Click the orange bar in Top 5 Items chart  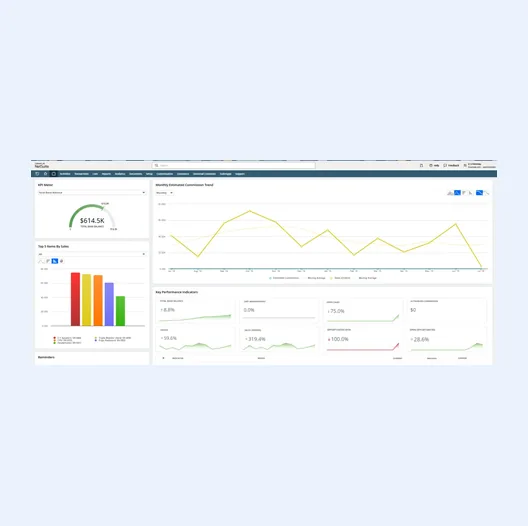click(98, 300)
